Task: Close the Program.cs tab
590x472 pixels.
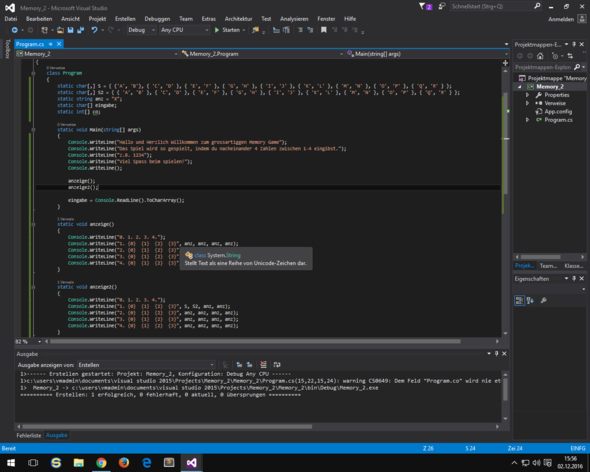Action: pyautogui.click(x=59, y=44)
